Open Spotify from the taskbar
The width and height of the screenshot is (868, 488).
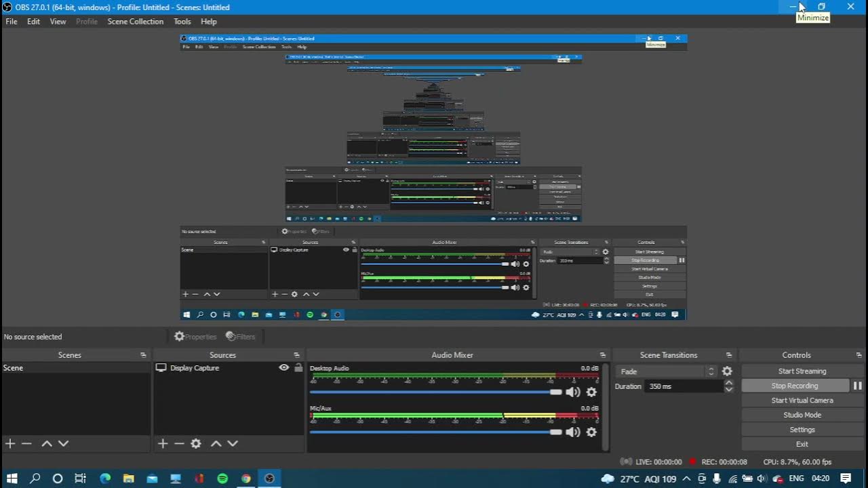pos(222,479)
